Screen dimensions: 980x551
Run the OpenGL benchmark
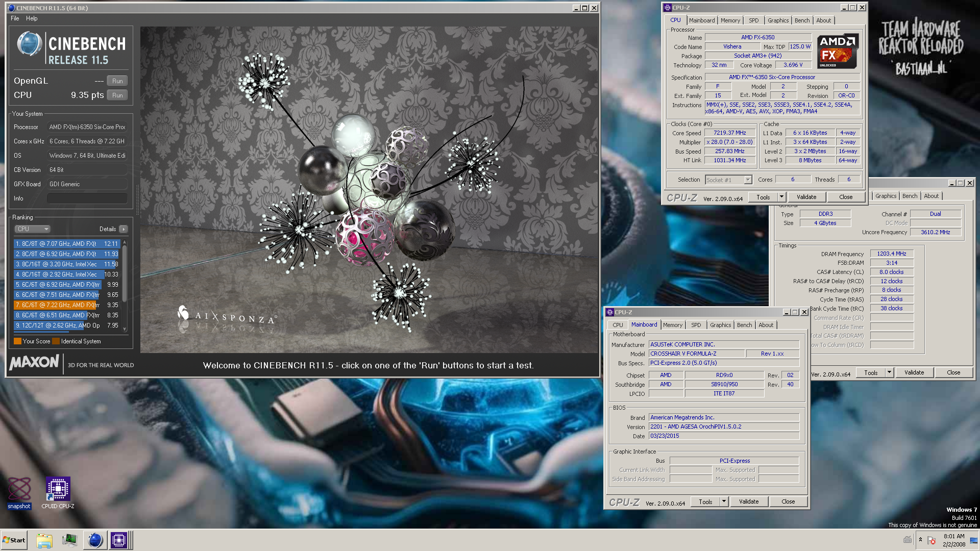click(x=117, y=81)
